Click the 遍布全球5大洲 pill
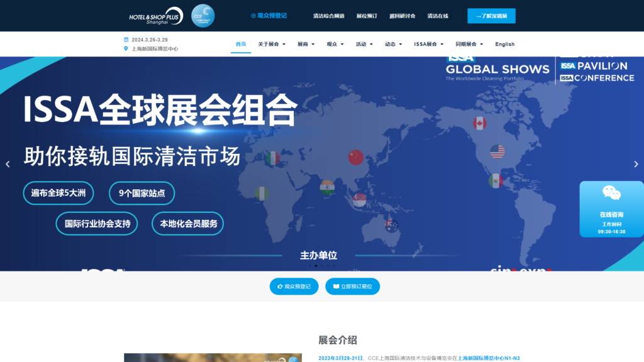Screen dimensions: 644x362 pos(58,193)
